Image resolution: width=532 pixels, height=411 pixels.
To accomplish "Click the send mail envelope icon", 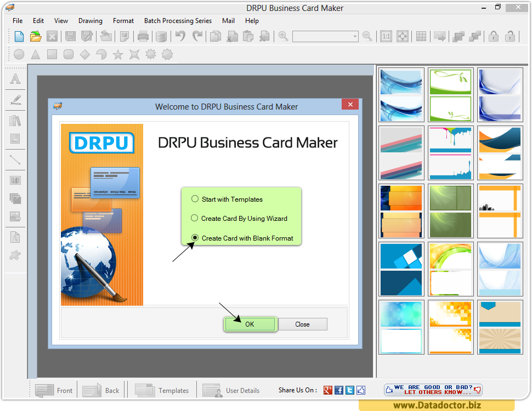I will click(440, 36).
